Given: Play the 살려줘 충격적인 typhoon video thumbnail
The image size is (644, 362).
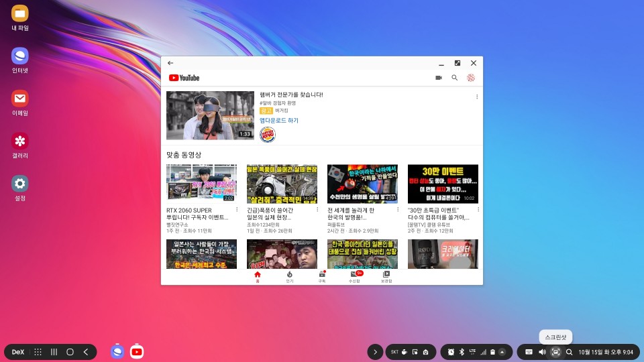Looking at the screenshot, I should [282, 184].
